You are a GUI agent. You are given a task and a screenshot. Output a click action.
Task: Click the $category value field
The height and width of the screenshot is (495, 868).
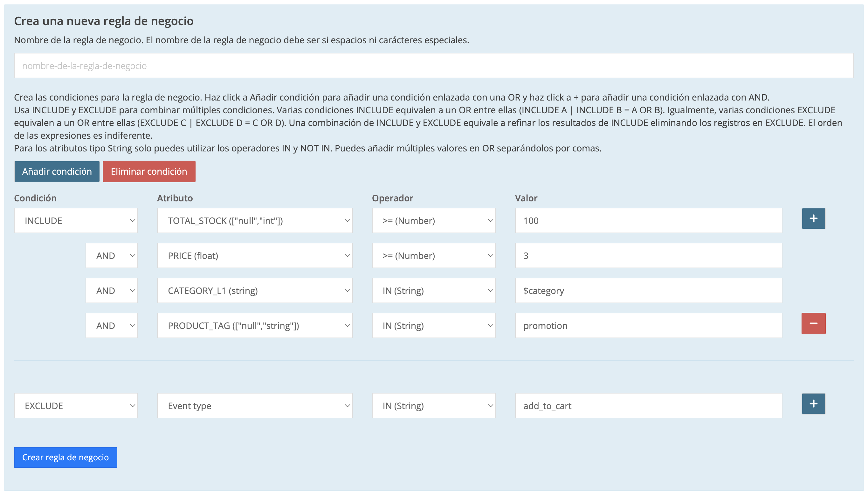point(648,291)
